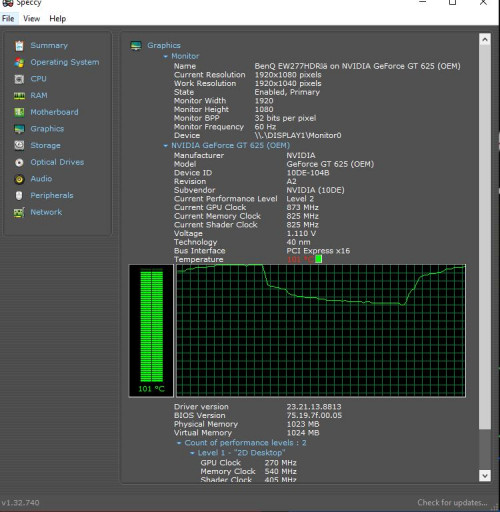Click the Virtual Memory 1024 MB value

[x=303, y=433]
